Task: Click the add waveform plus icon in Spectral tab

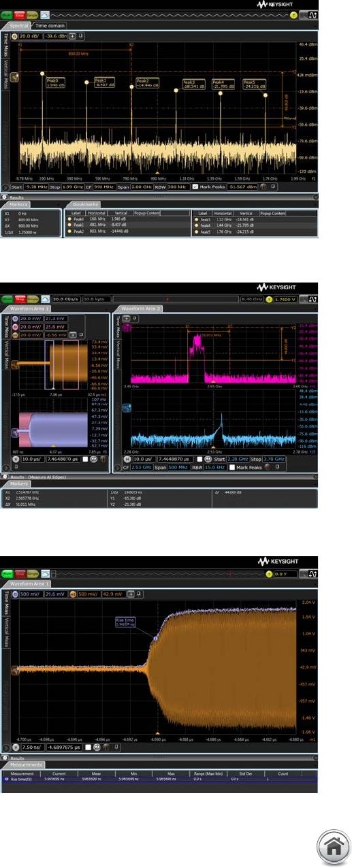Action: coord(72,37)
